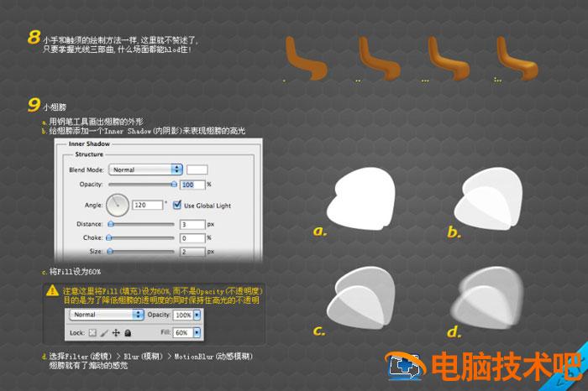The width and height of the screenshot is (588, 391).
Task: Click the Size field showing 2
Action: 192,252
